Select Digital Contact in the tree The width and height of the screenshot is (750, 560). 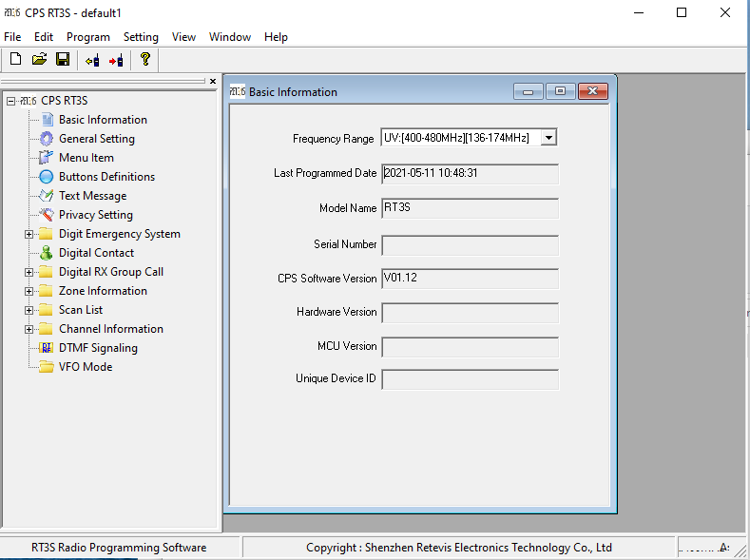pyautogui.click(x=96, y=253)
